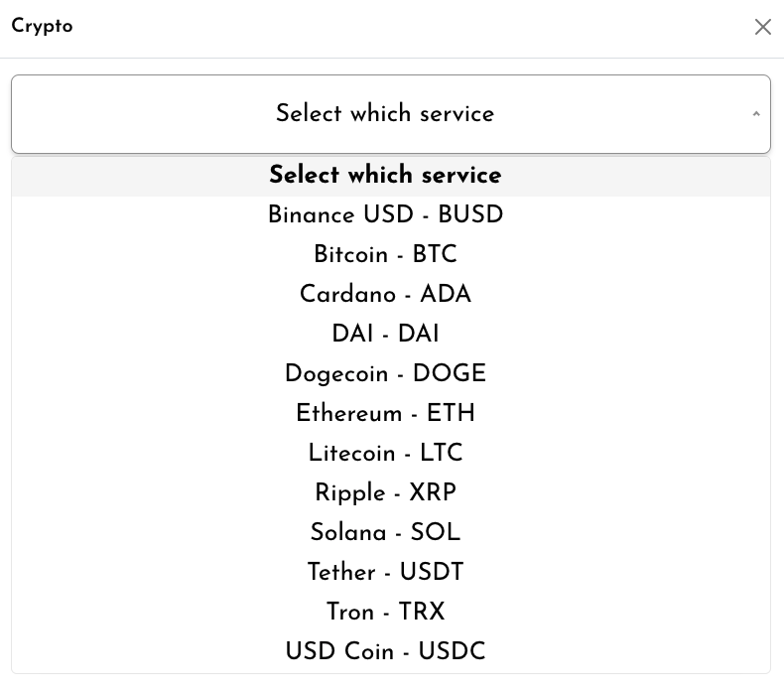
Task: Pick Bitcoin - BTC from the list
Action: 385,255
